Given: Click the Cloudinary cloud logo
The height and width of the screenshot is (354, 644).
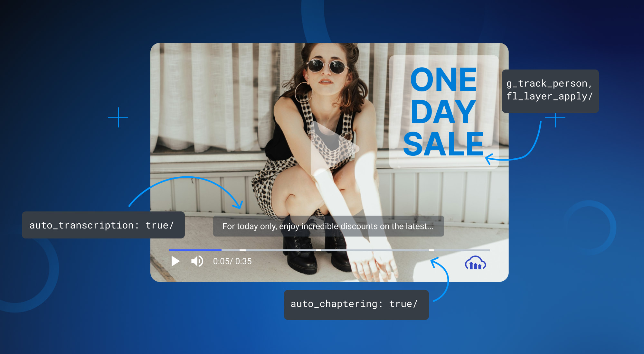Looking at the screenshot, I should coord(475,262).
